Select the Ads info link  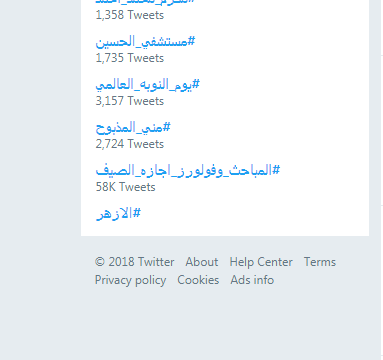252,280
